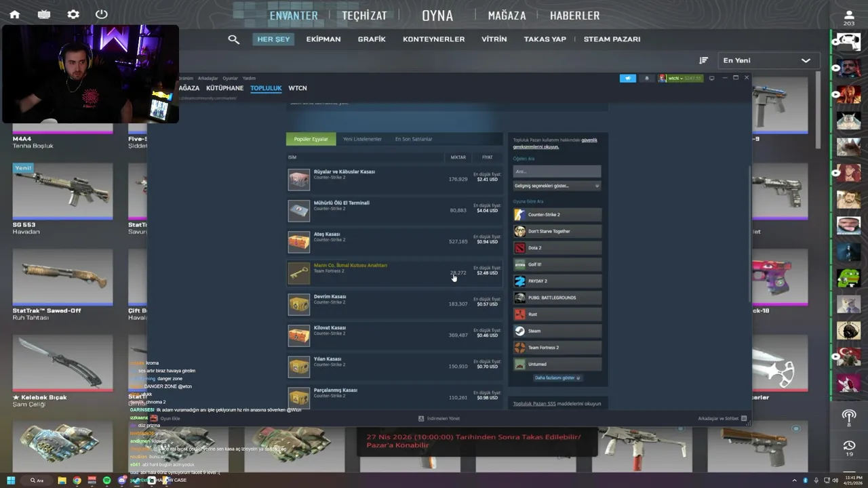Select the EKİPMAN filter
Image resolution: width=868 pixels, height=488 pixels.
point(323,39)
